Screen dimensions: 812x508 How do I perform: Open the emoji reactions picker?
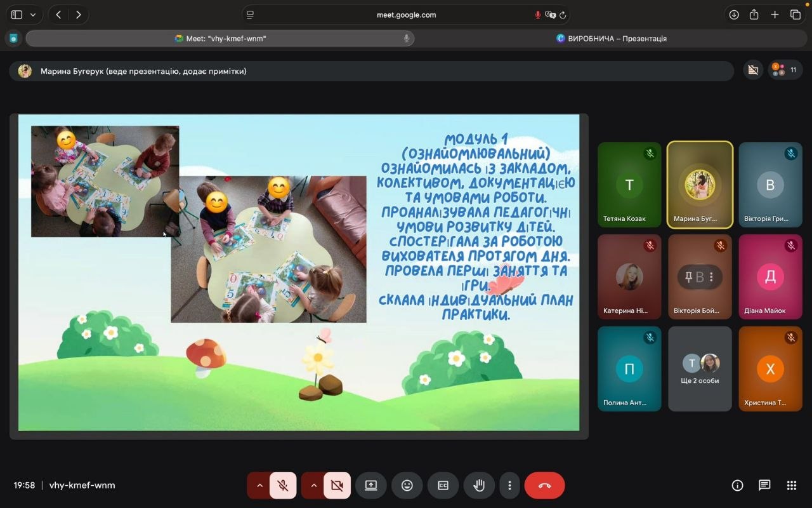[x=407, y=486]
